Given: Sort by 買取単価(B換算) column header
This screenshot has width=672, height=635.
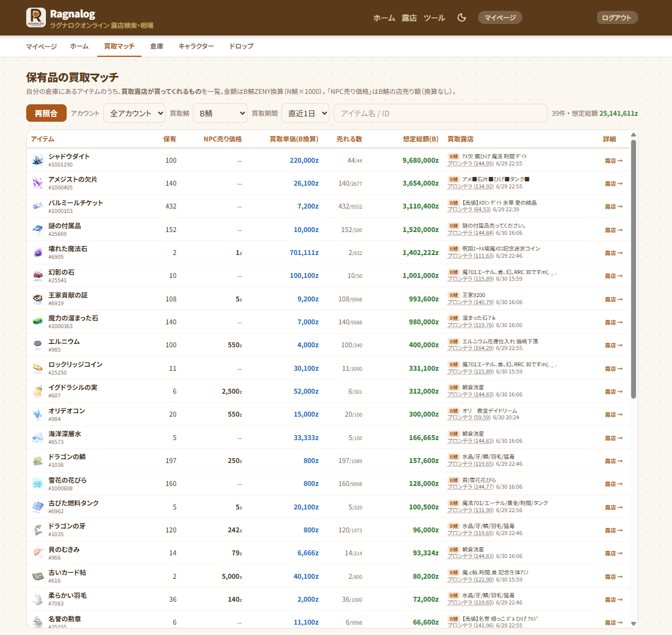Looking at the screenshot, I should pyautogui.click(x=294, y=139).
